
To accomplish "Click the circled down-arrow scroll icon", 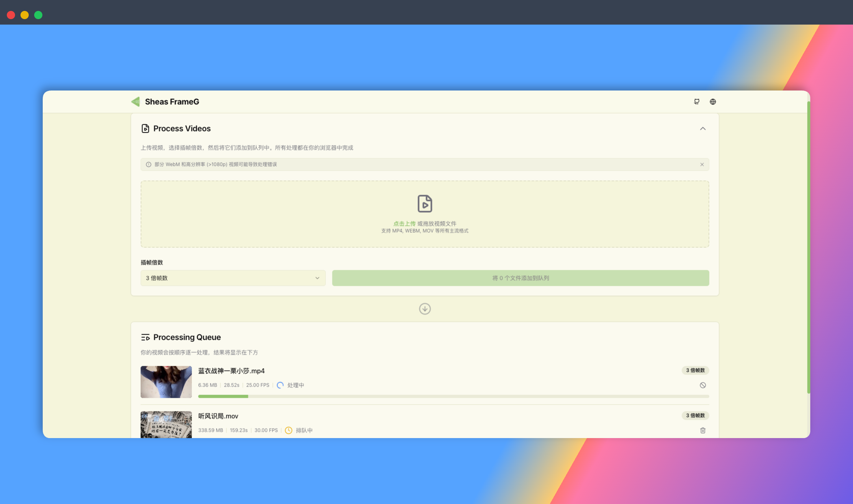I will point(424,309).
